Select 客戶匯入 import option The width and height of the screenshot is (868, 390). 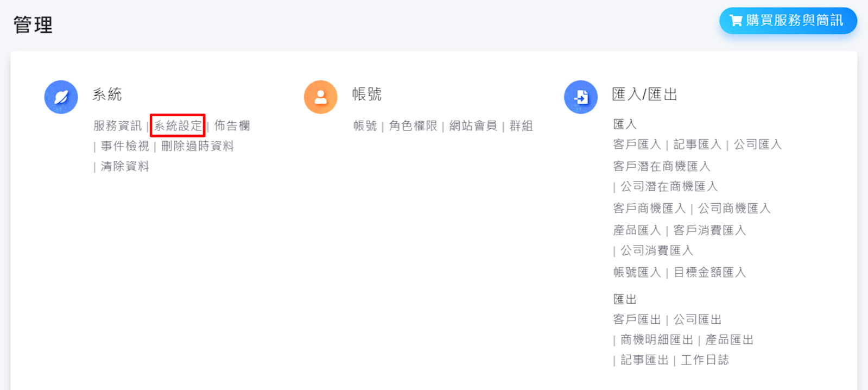(637, 144)
